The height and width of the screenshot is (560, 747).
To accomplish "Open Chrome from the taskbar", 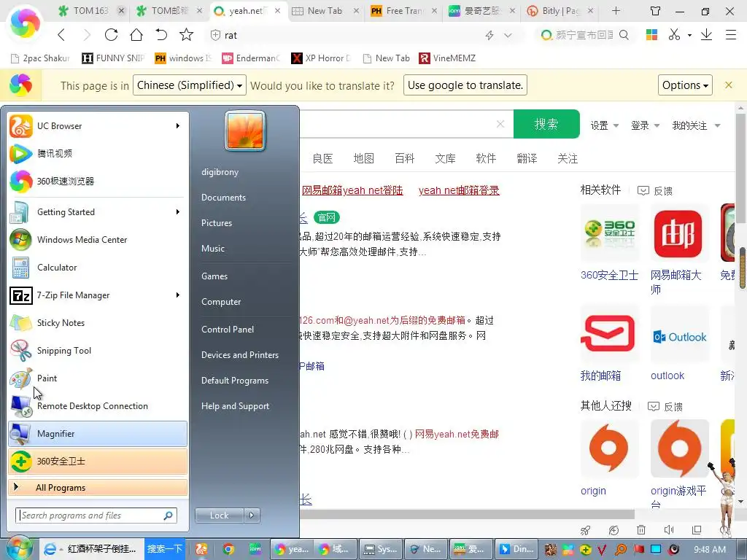I will click(228, 550).
